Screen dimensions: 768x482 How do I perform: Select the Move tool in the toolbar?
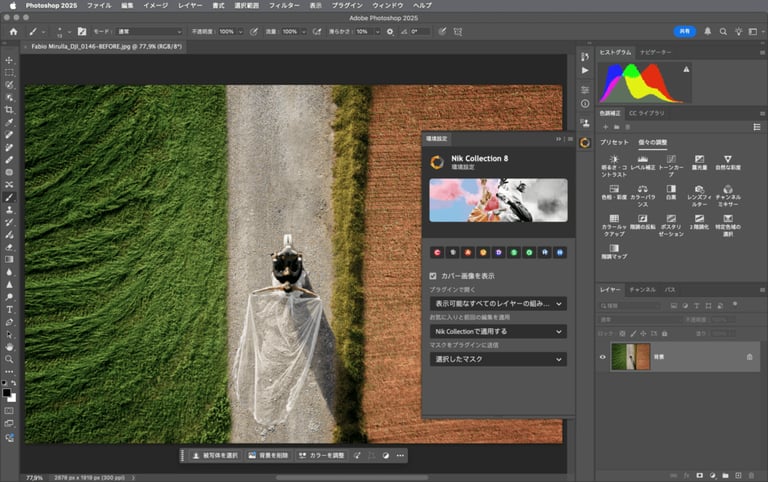click(x=9, y=60)
